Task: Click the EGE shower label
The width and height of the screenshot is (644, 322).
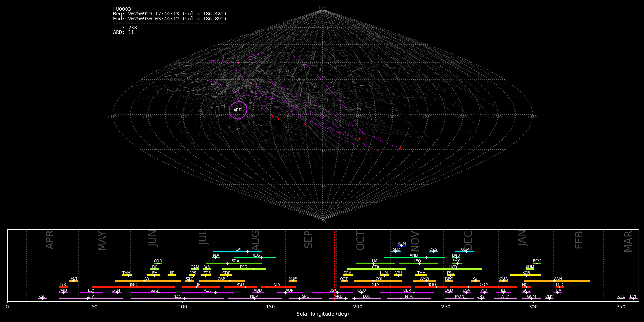Action: click(367, 297)
